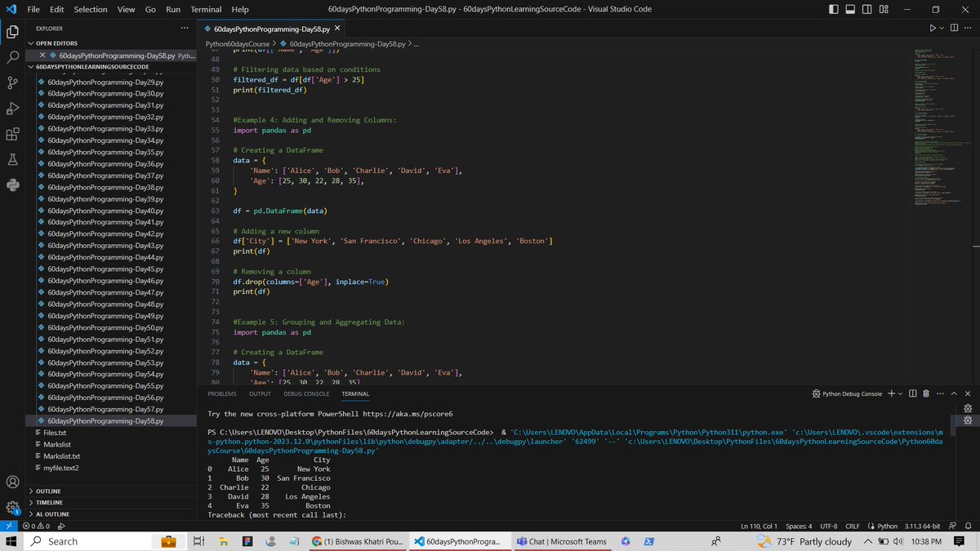
Task: Open Customize Layout in title bar
Action: pos(884,9)
